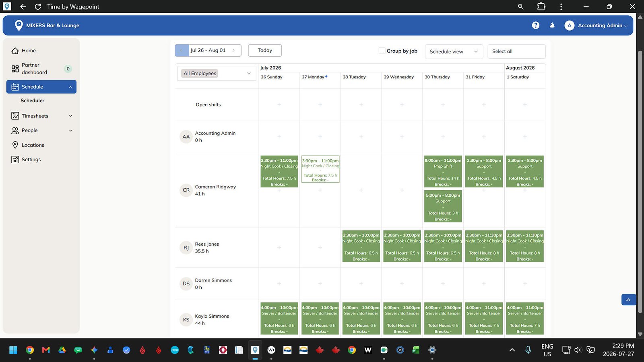Click the Home house icon in sidebar
Viewport: 644px width, 362px height.
point(15,51)
